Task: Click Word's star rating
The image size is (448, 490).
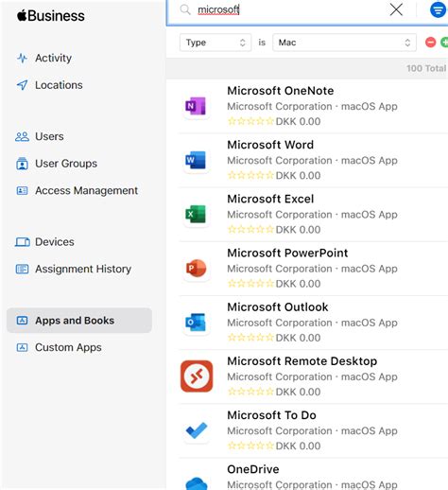Action: (x=250, y=175)
